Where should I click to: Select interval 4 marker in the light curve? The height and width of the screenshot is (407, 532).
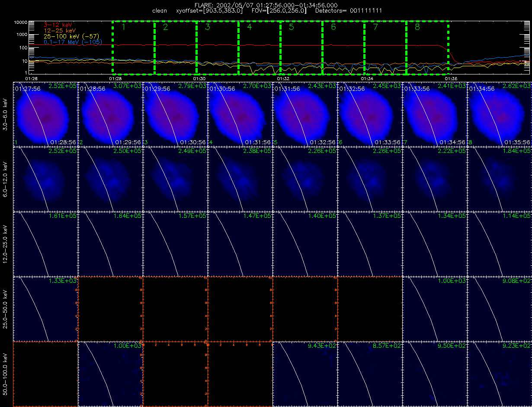pos(249,27)
